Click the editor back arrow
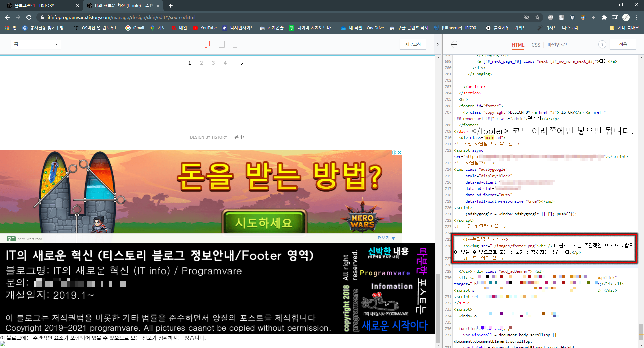The height and width of the screenshot is (348, 644). [x=454, y=44]
